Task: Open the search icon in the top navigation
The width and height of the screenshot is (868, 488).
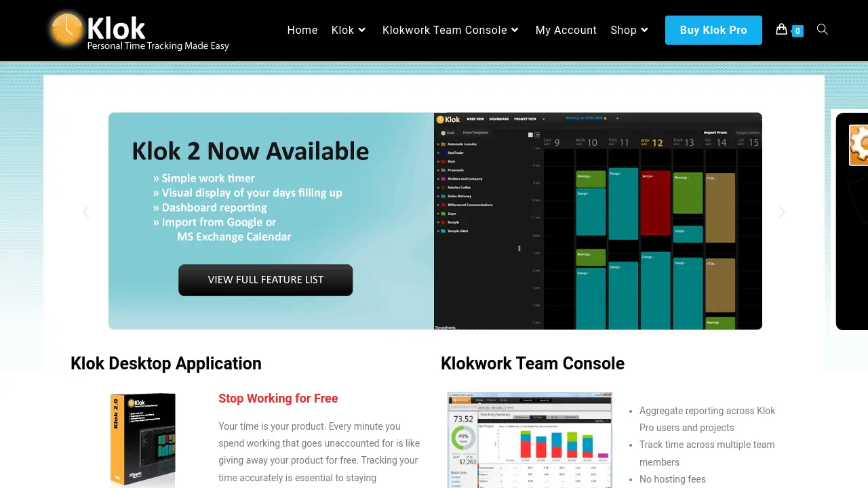Action: (x=823, y=30)
